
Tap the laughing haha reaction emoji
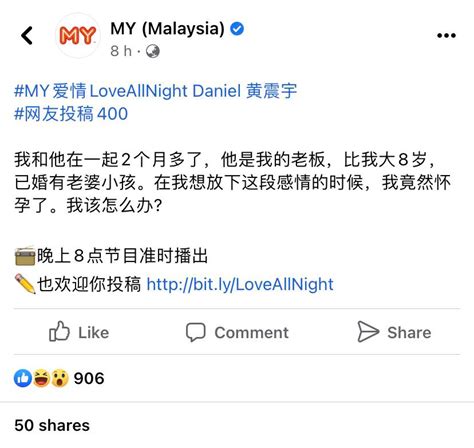coord(41,378)
